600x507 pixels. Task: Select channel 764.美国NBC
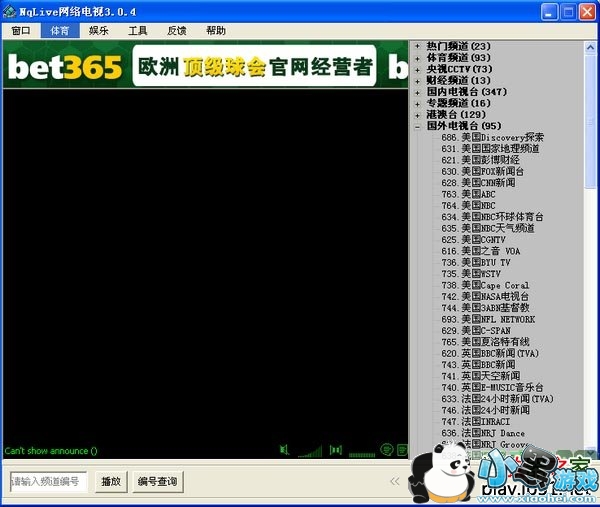(x=468, y=205)
